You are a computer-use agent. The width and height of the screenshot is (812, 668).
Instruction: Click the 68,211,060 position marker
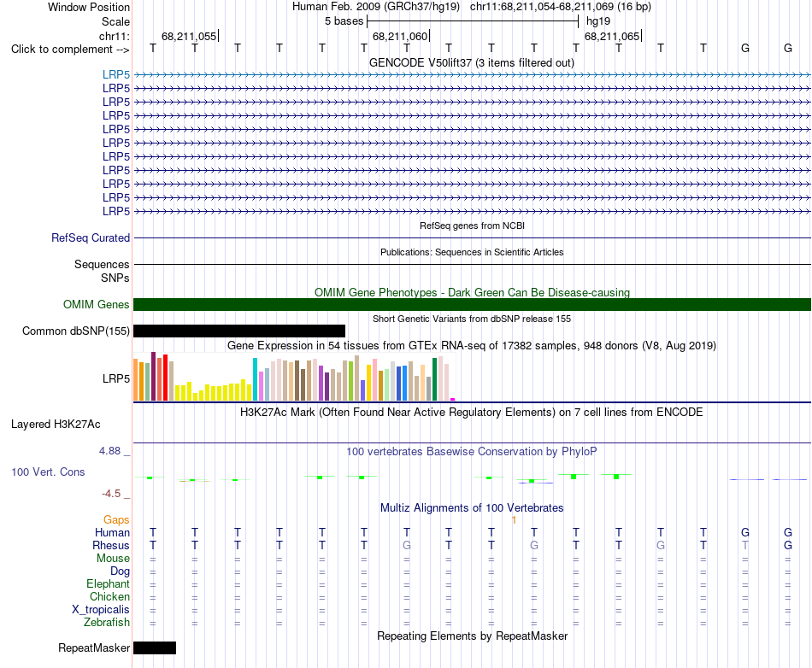pyautogui.click(x=400, y=36)
